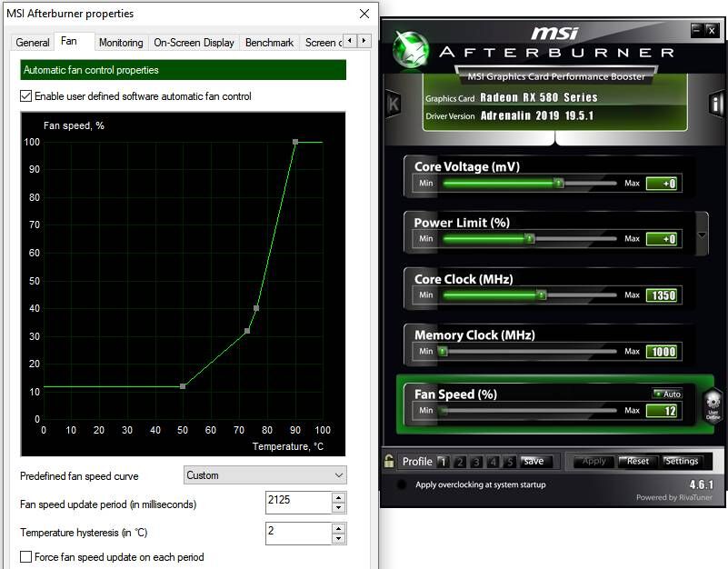The height and width of the screenshot is (569, 728).
Task: Toggle User Define fan mode icon
Action: [713, 404]
